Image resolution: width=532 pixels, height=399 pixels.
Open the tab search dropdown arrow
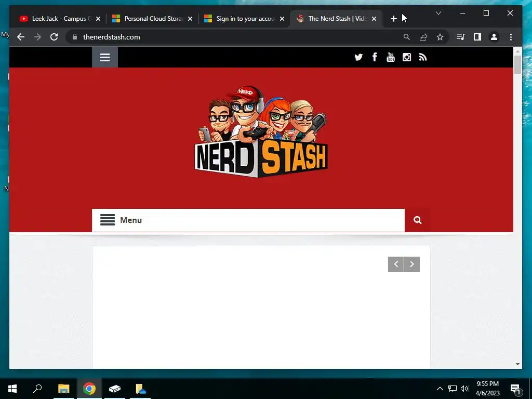click(438, 13)
